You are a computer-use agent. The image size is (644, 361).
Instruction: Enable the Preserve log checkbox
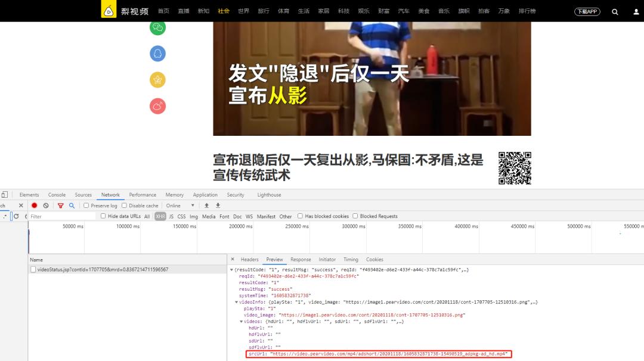(x=86, y=206)
